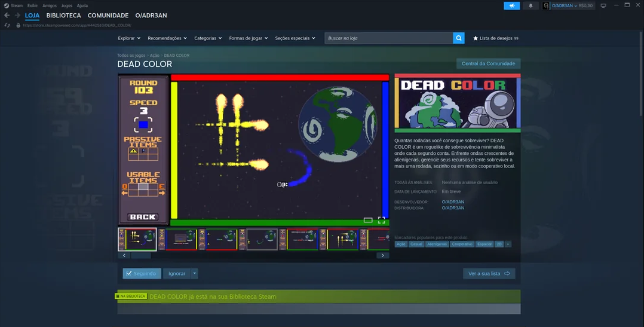
Task: Click the Ignorar button
Action: tap(177, 273)
